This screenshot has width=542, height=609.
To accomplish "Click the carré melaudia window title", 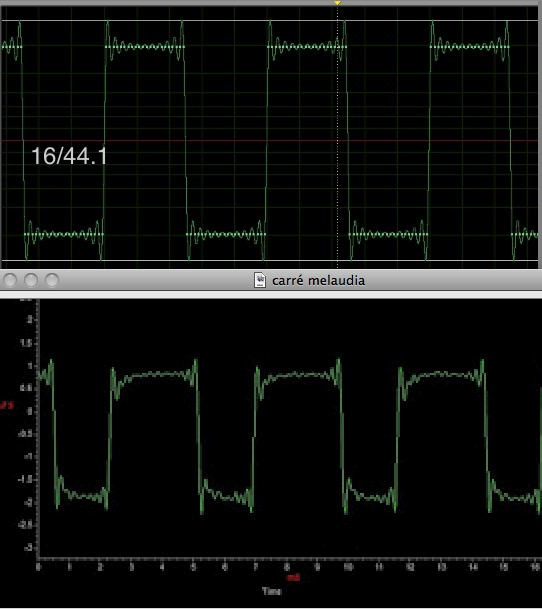I will tap(318, 280).
